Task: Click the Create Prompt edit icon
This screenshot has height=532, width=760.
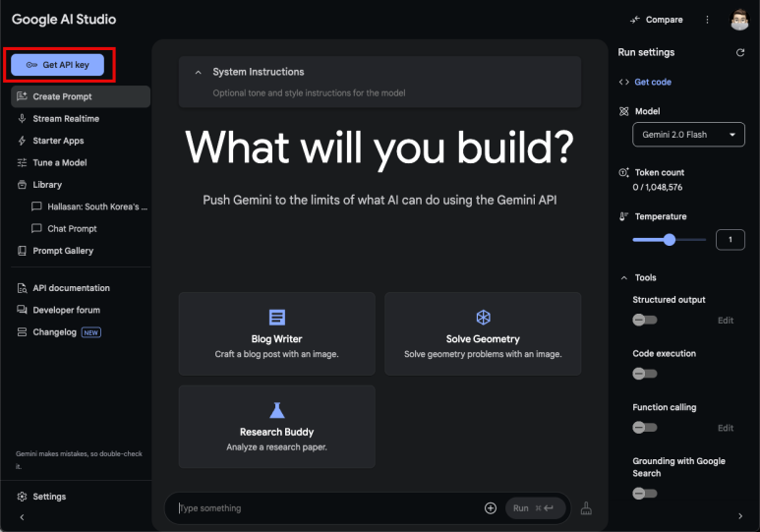Action: (22, 96)
